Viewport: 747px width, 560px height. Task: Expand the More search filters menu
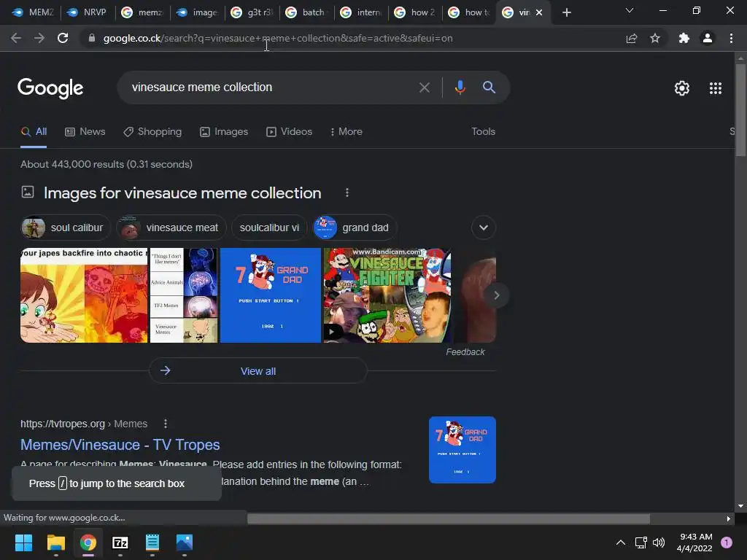pos(347,131)
